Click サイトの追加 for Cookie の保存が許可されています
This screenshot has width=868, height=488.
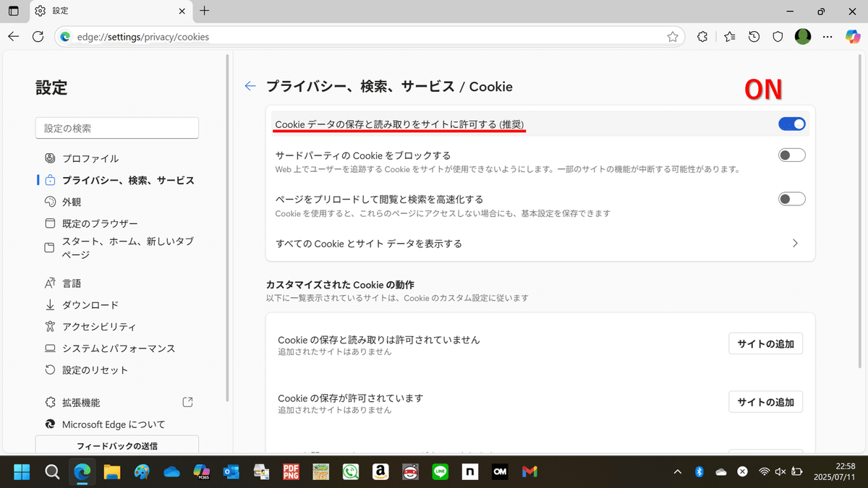(x=765, y=402)
